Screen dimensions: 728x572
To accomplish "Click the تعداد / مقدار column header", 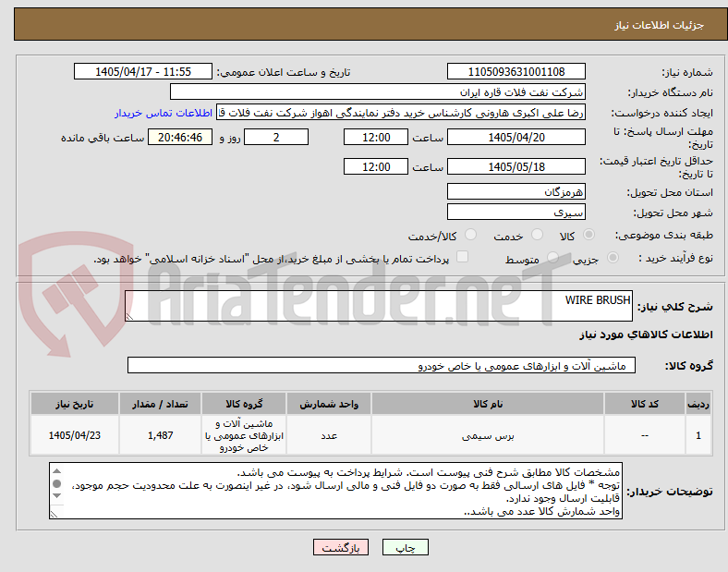I will click(x=160, y=404).
